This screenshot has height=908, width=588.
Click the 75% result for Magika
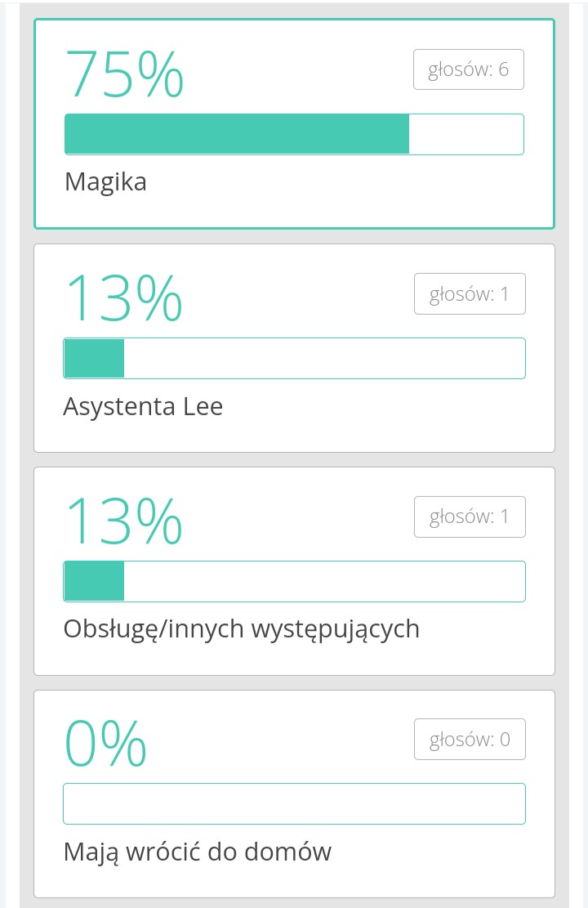coord(124,74)
